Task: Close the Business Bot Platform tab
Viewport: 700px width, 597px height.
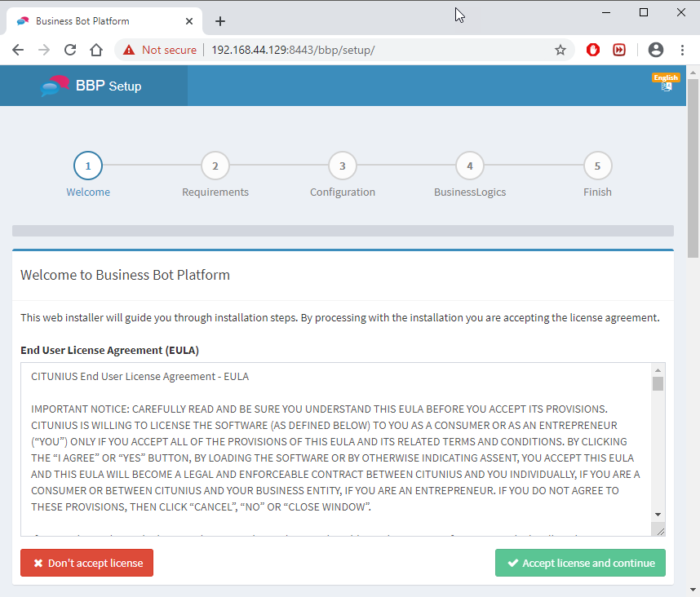Action: pyautogui.click(x=189, y=21)
